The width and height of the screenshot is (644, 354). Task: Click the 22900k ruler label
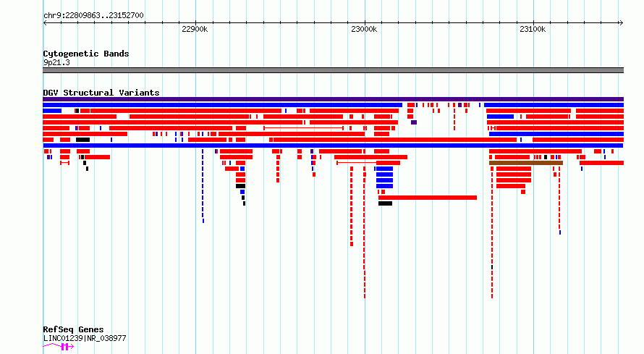tap(195, 29)
